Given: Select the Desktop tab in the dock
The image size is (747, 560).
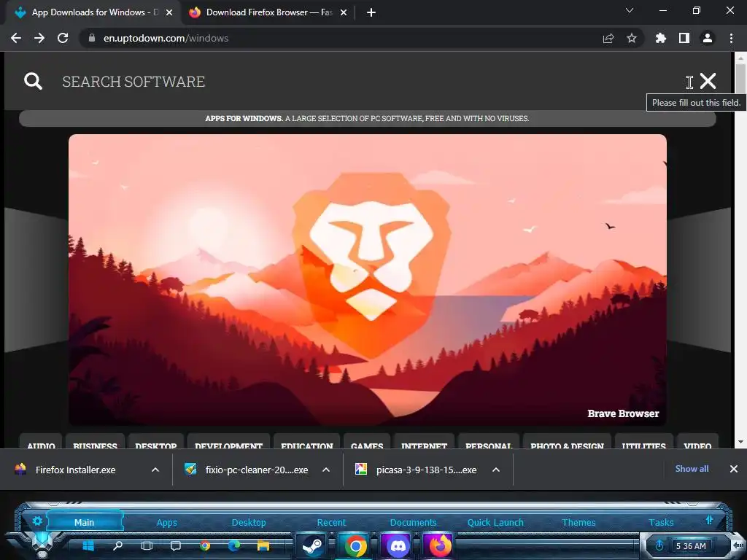Looking at the screenshot, I should [x=249, y=522].
